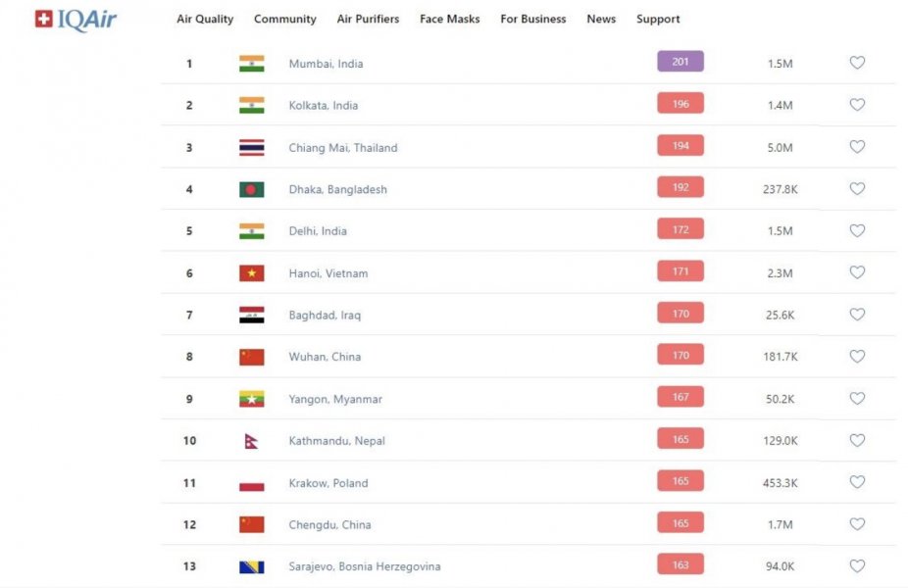Favorite Mumbai with the heart icon
The width and height of the screenshot is (908, 588).
tap(857, 63)
